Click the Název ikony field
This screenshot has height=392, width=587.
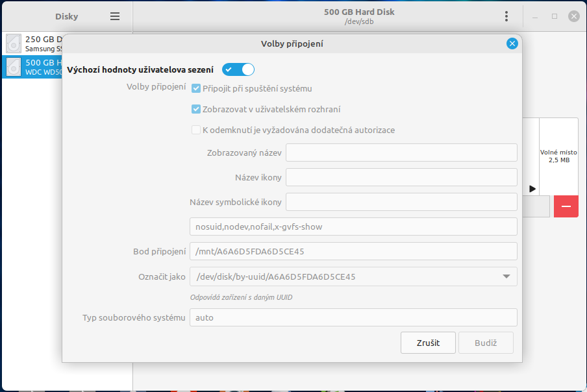point(401,177)
